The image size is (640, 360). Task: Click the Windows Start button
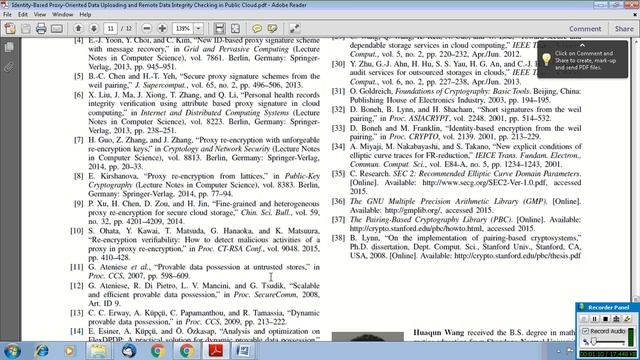point(12,351)
